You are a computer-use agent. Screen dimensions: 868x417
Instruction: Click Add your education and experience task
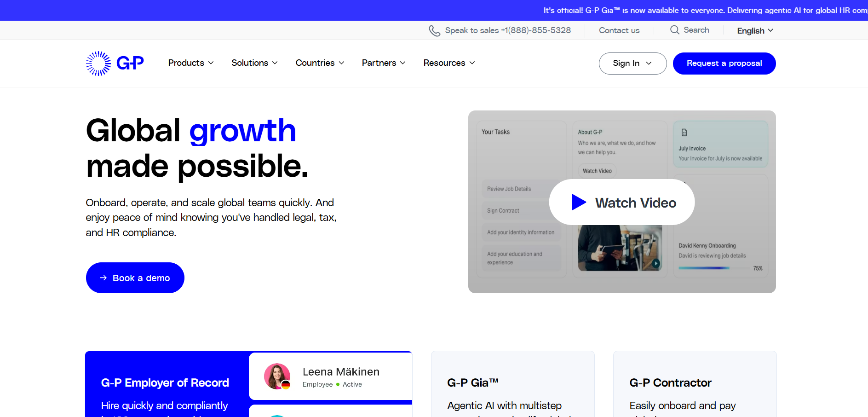(521, 258)
